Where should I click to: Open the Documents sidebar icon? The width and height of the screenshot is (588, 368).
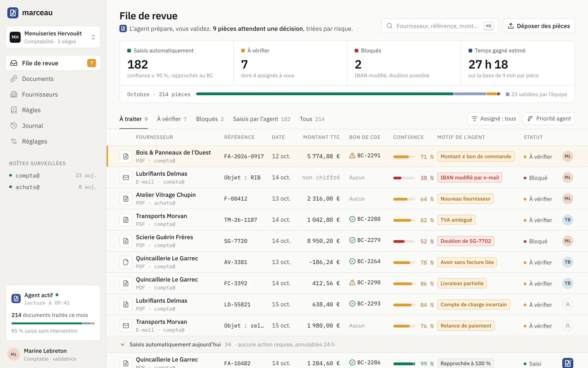point(14,79)
